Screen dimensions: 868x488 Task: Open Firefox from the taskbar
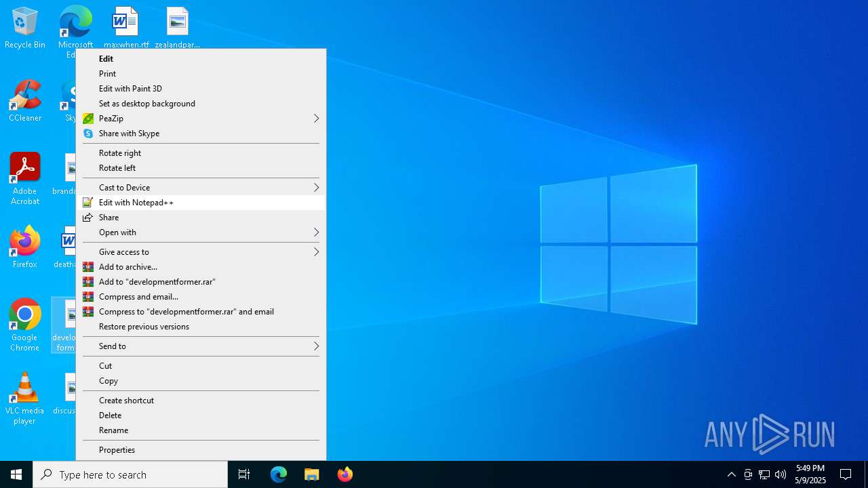(x=345, y=474)
